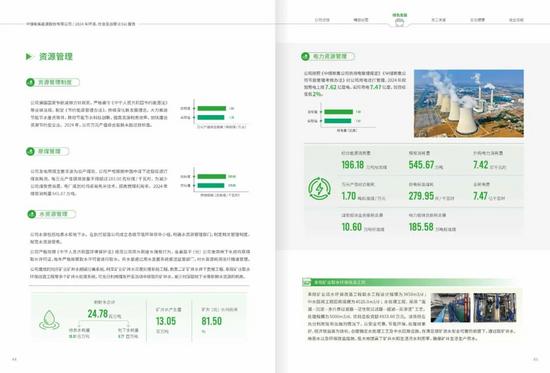The width and height of the screenshot is (550, 373).
Task: Click the round icon on 水资源管理 label
Action: (x=32, y=214)
